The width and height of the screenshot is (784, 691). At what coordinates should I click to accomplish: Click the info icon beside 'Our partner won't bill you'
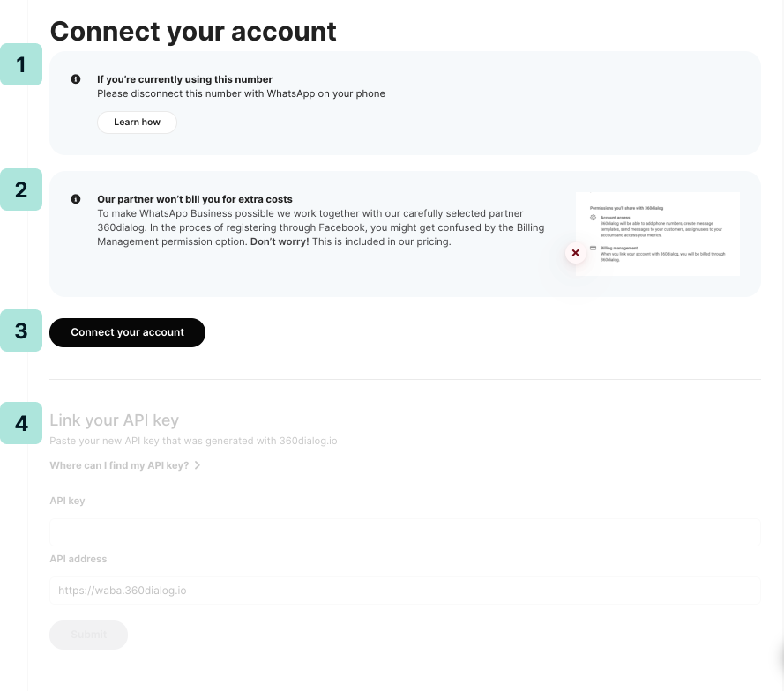[x=76, y=199]
